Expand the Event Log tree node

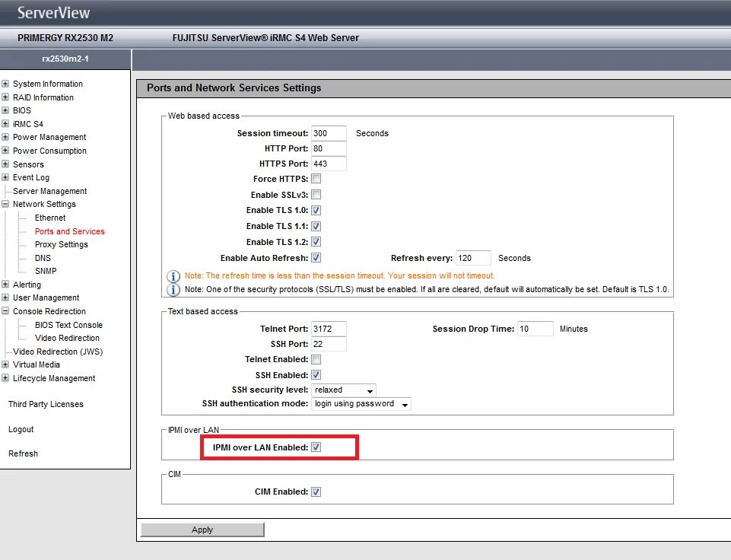tap(5, 177)
